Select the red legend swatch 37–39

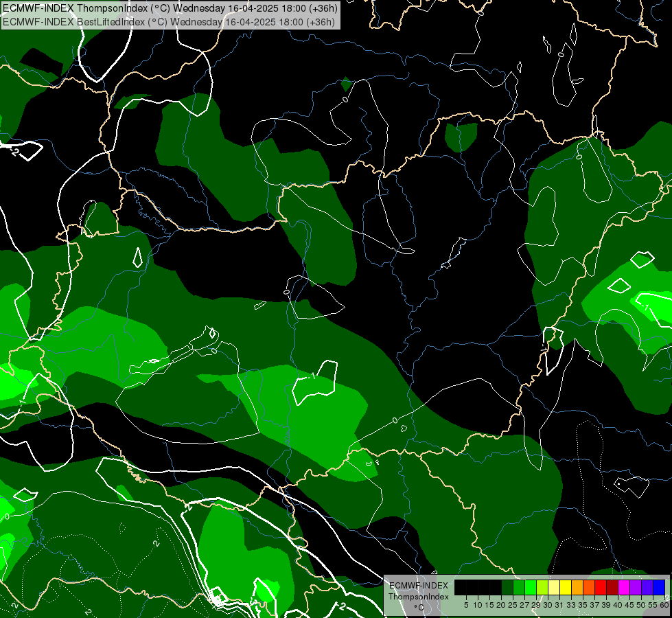(x=601, y=588)
